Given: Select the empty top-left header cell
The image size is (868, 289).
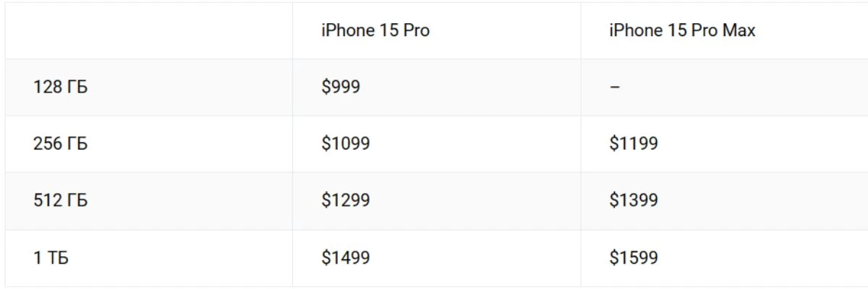Looking at the screenshot, I should tap(149, 31).
